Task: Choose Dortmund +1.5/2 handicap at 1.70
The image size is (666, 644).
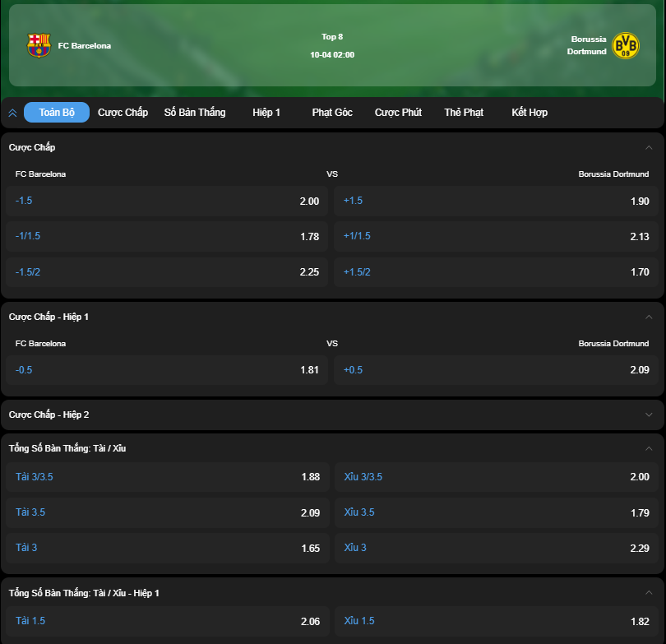Action: coord(496,272)
